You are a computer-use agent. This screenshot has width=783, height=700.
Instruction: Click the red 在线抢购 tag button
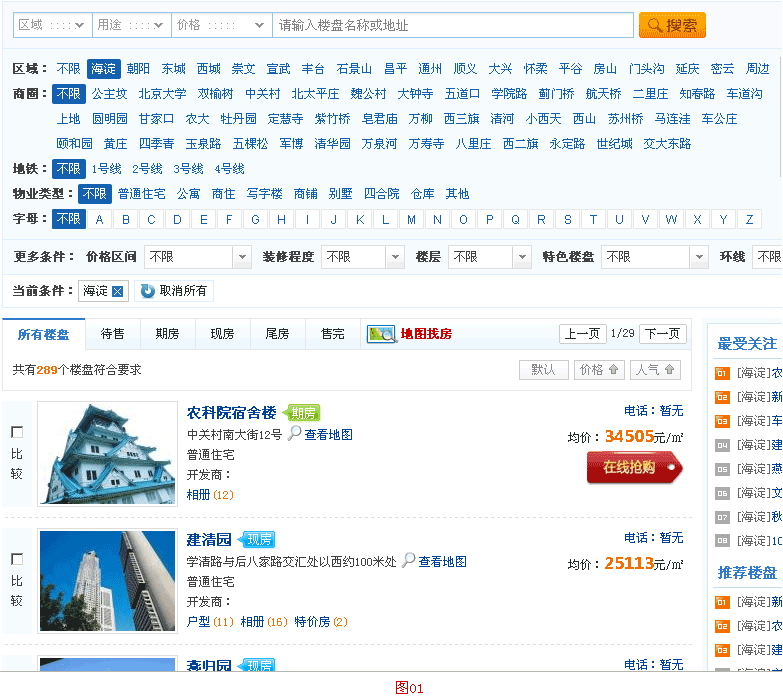(634, 467)
